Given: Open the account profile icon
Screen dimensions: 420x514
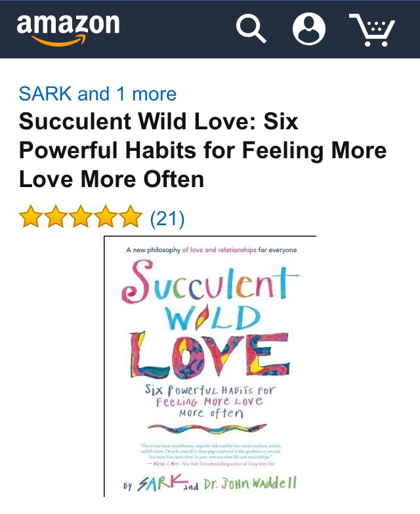Looking at the screenshot, I should (309, 29).
